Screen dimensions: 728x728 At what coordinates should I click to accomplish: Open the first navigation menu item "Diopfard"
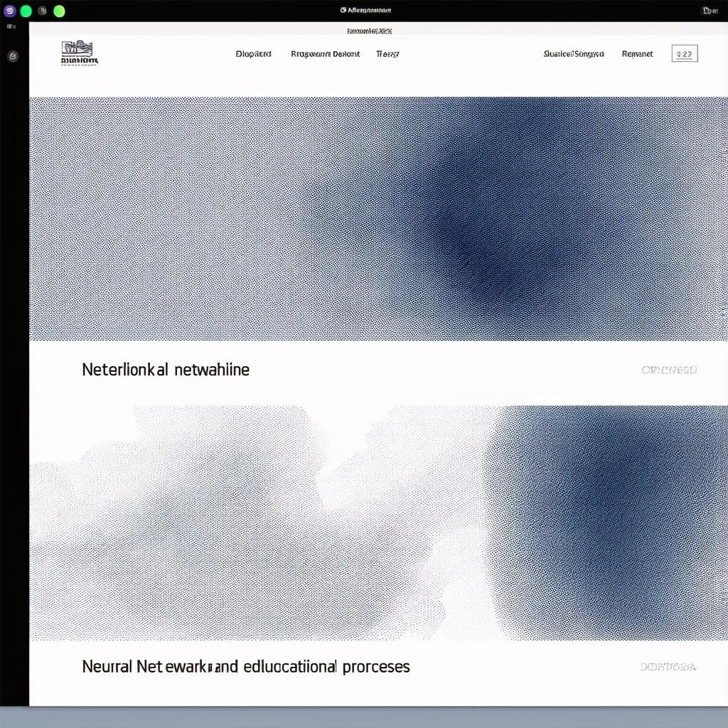pos(253,54)
